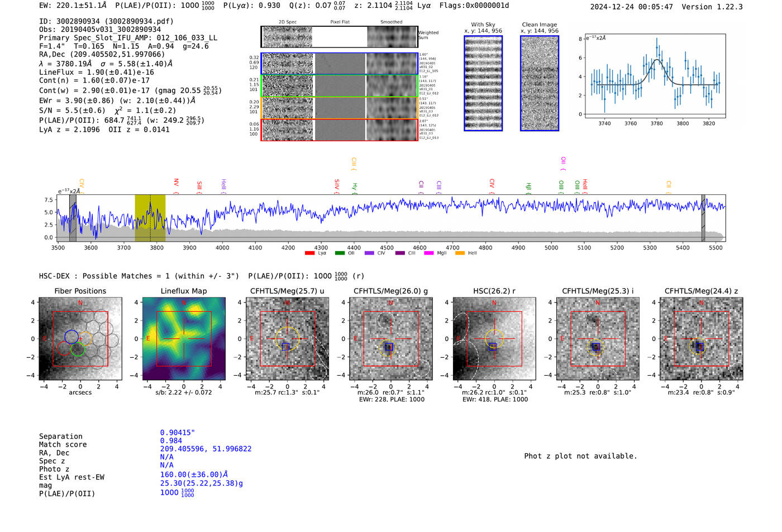Select the CFHTLS/Meg(25.7) u cutout

287,339
